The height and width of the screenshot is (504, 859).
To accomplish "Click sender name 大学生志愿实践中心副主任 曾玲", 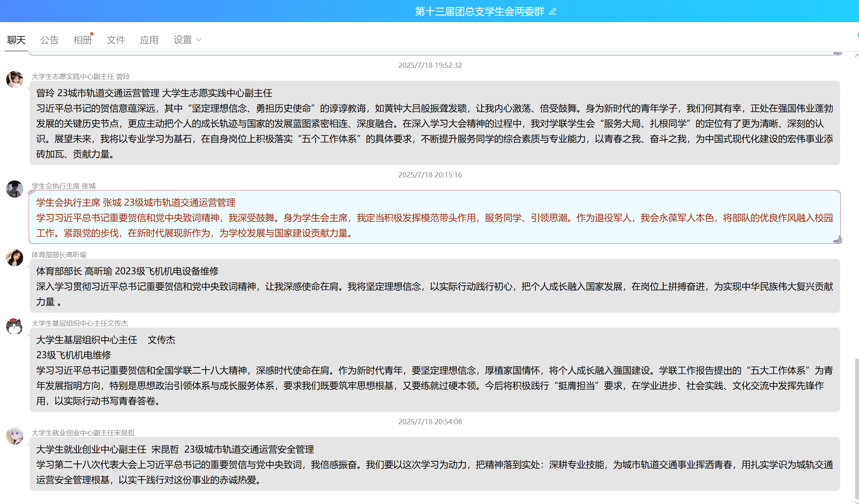I will click(80, 76).
